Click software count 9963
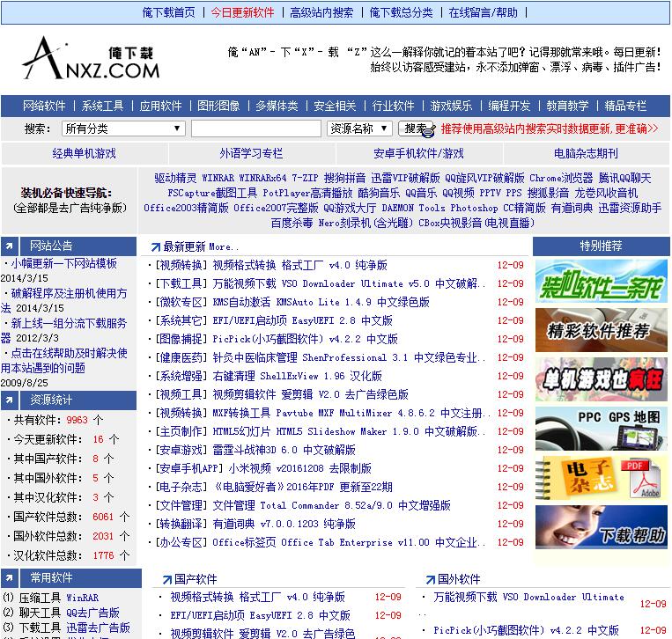Image resolution: width=672 pixels, height=639 pixels. 78,420
